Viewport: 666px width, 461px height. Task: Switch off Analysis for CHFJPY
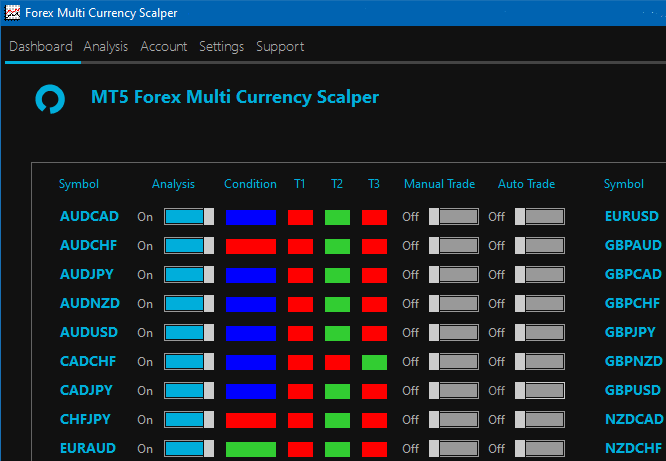pos(189,419)
